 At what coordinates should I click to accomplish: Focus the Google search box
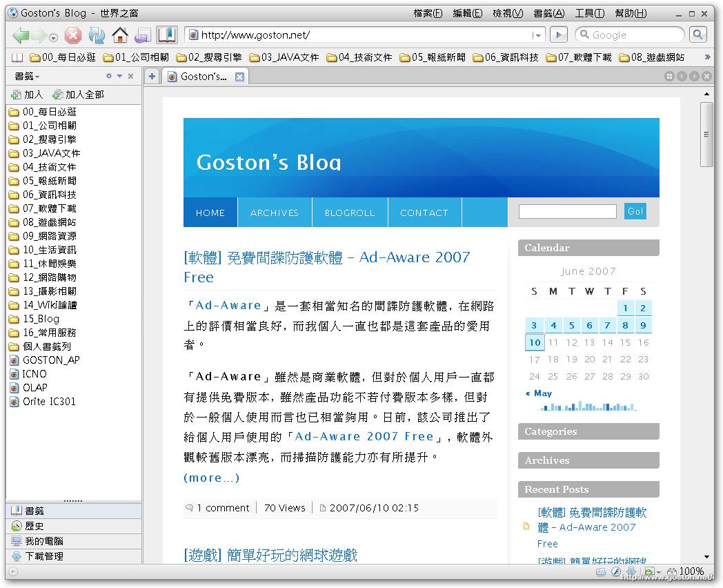(629, 35)
